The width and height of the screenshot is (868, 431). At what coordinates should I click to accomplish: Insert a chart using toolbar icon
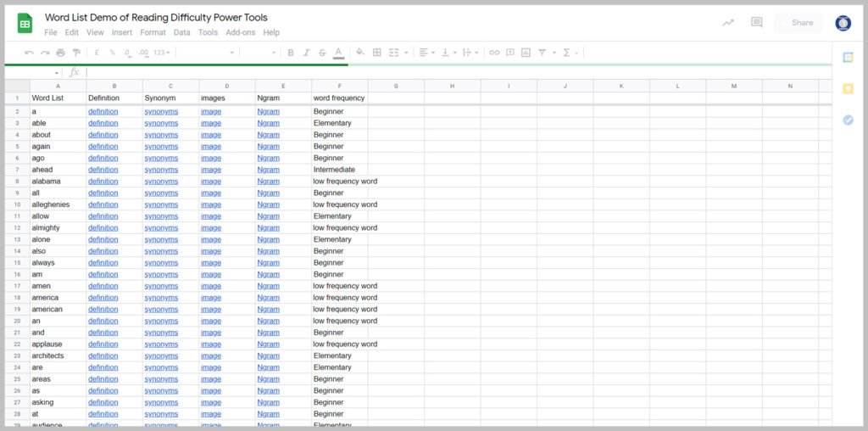(526, 53)
